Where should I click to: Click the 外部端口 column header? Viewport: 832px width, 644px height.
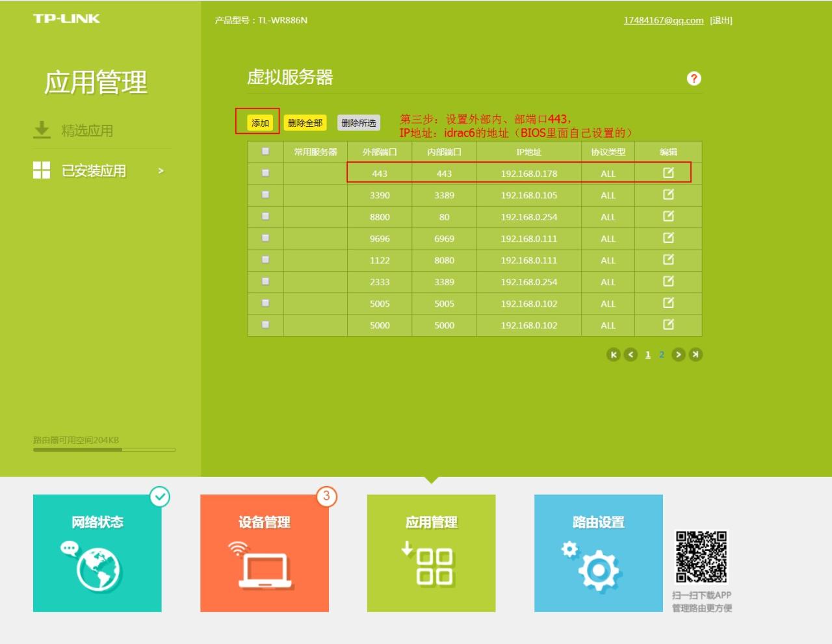pos(380,152)
